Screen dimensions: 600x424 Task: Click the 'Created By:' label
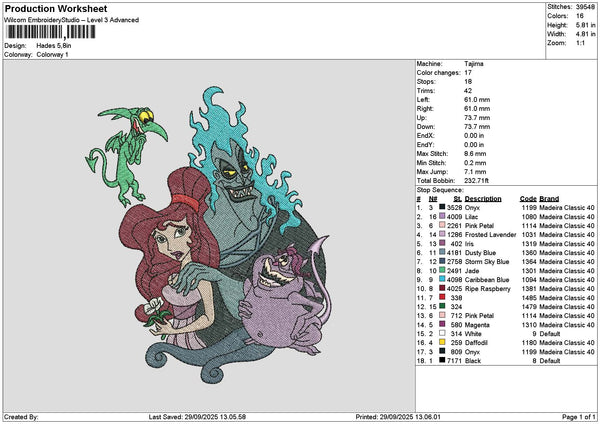[21, 417]
